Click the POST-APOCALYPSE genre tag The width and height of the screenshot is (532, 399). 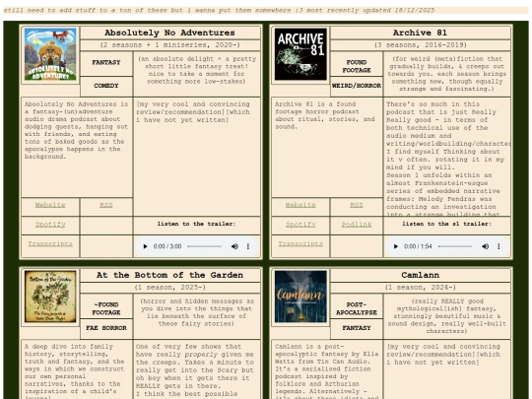(357, 308)
